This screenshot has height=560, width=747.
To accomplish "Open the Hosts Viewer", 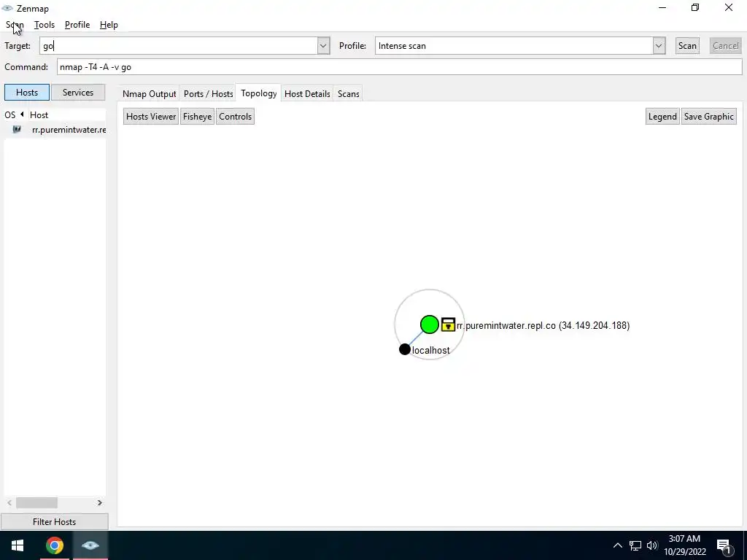I will (150, 117).
